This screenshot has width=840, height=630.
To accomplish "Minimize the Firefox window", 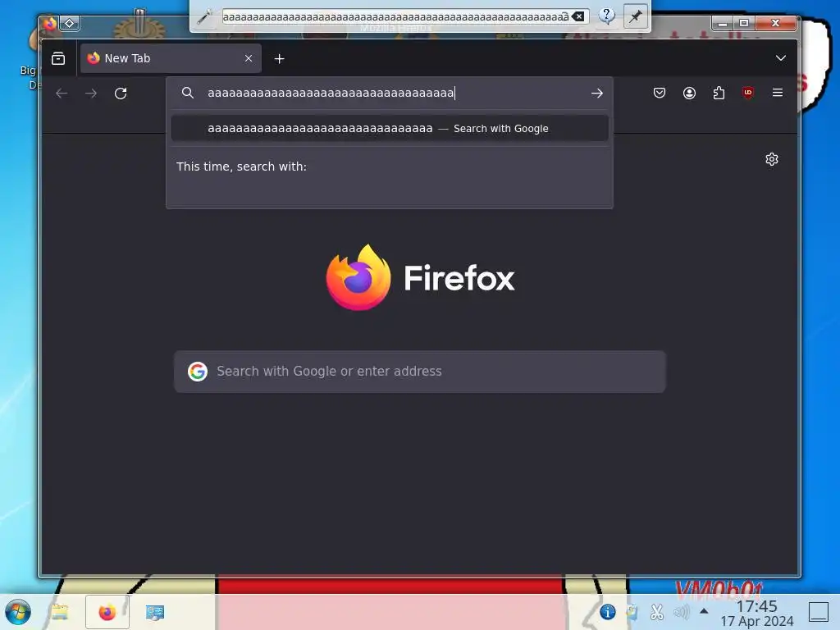I will tap(722, 23).
